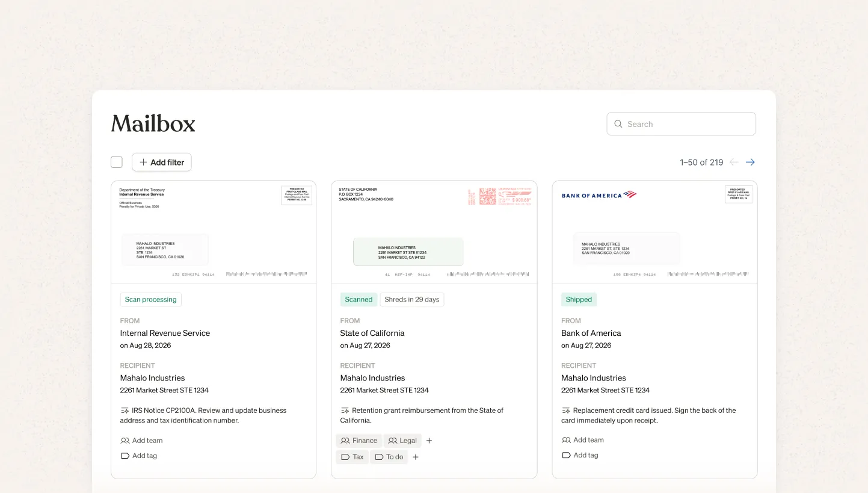This screenshot has width=868, height=493.
Task: Click the magnifier icon in Search
Action: click(618, 124)
